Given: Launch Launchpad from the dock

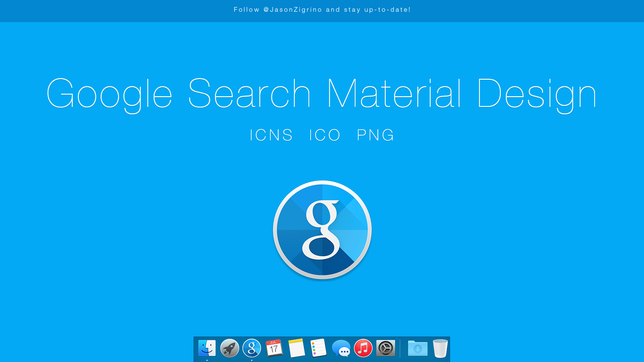Looking at the screenshot, I should pos(229,348).
